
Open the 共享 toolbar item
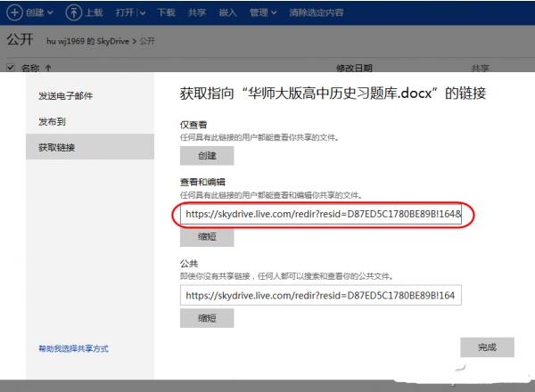pyautogui.click(x=197, y=13)
